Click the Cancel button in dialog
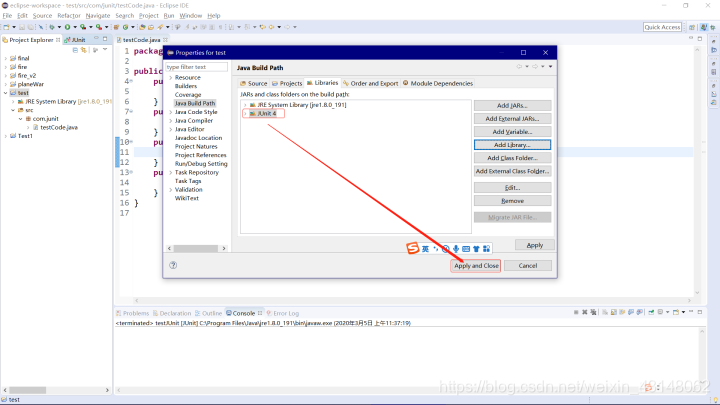The image size is (720, 405). coord(528,265)
